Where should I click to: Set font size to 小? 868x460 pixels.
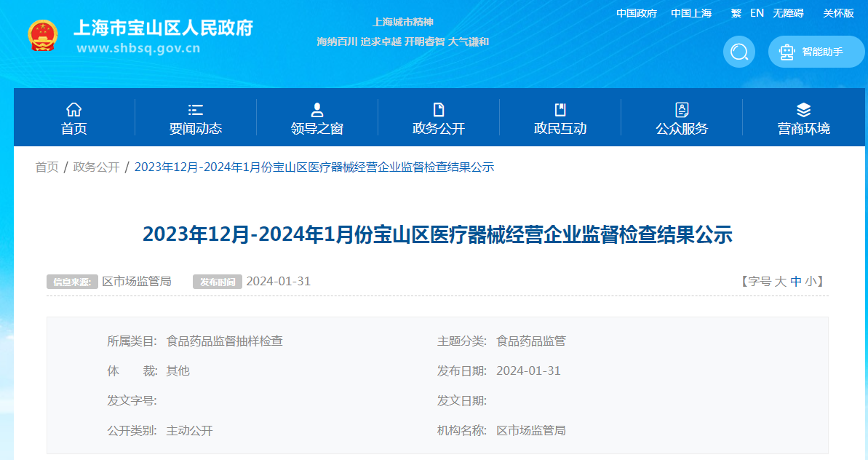[x=811, y=281]
